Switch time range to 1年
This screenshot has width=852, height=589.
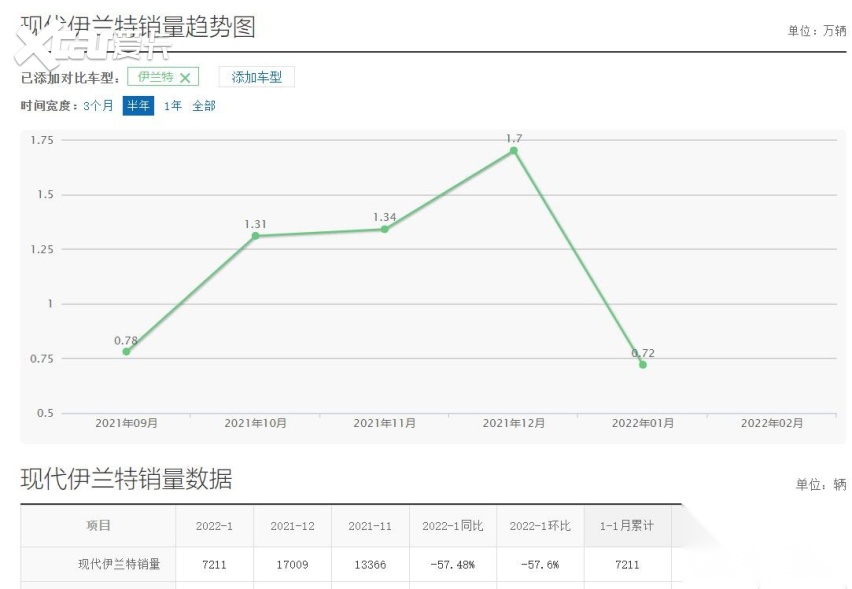coord(173,105)
